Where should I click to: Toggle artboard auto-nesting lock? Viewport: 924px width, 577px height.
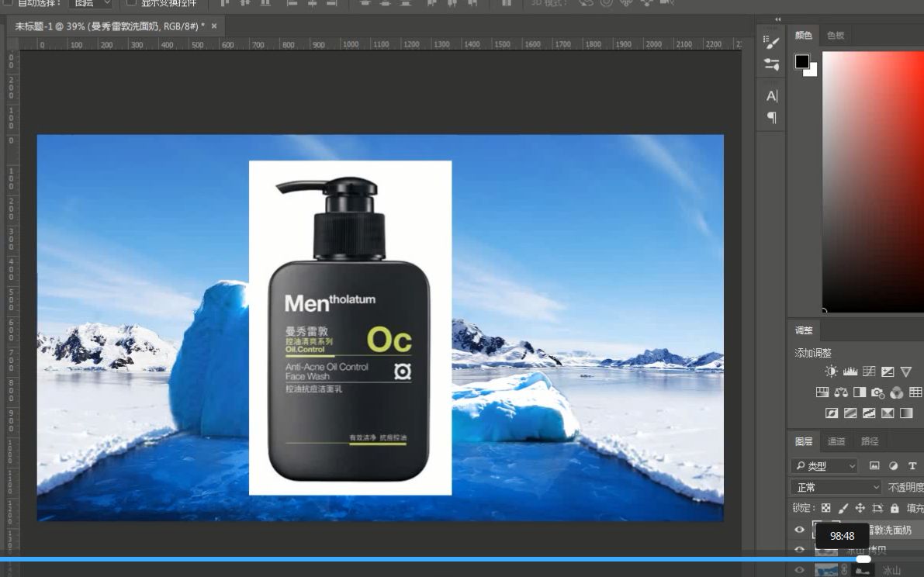[x=877, y=508]
